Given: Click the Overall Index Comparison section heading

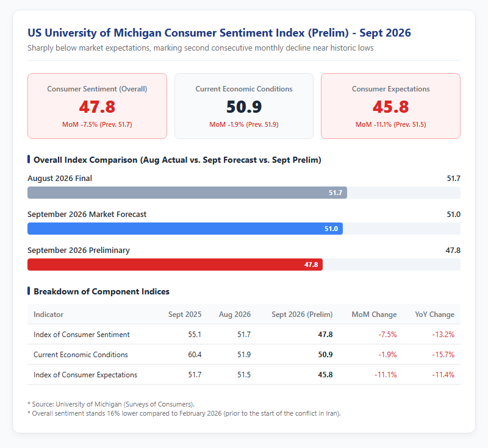Looking at the screenshot, I should (178, 160).
